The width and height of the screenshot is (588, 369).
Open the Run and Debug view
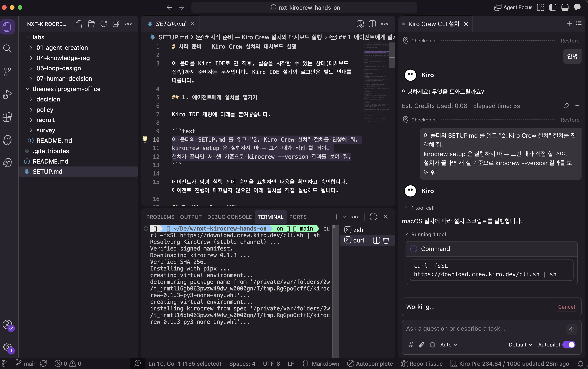click(x=7, y=94)
